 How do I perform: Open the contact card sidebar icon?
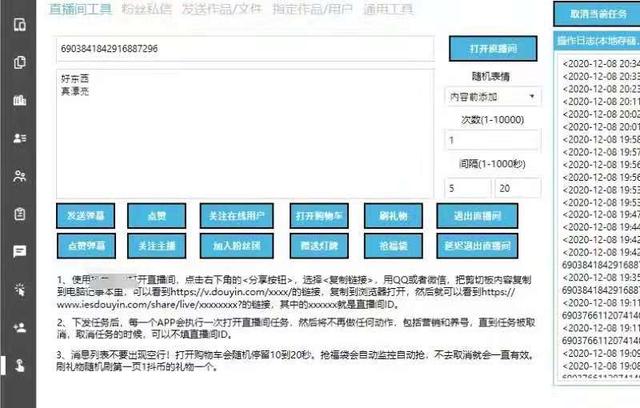pos(19,139)
